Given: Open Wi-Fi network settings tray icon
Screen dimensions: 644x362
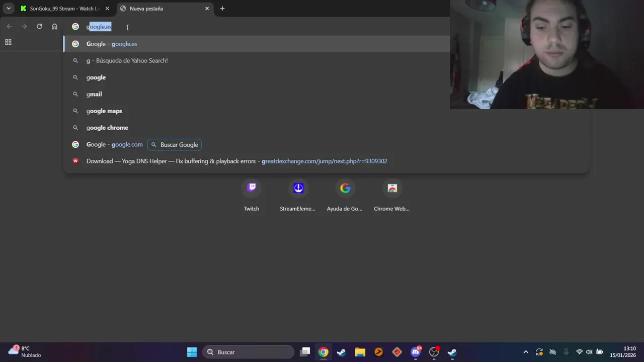Looking at the screenshot, I should (580, 352).
